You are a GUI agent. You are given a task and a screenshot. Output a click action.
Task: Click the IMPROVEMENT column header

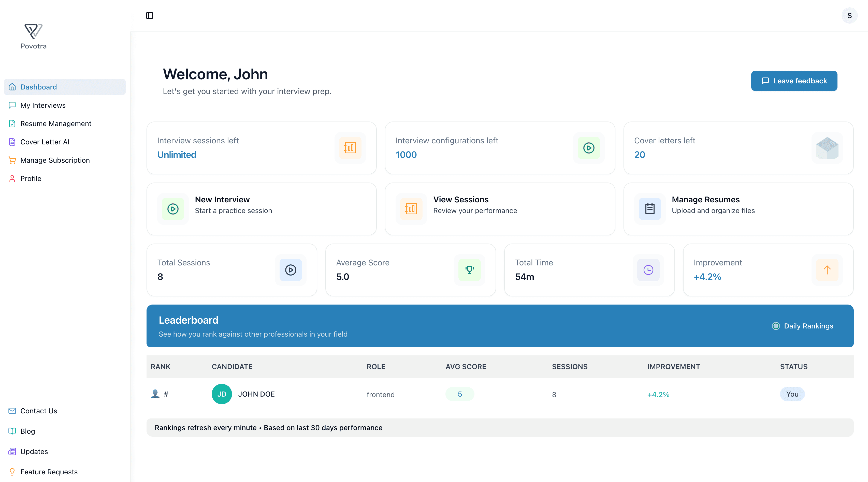click(x=674, y=367)
